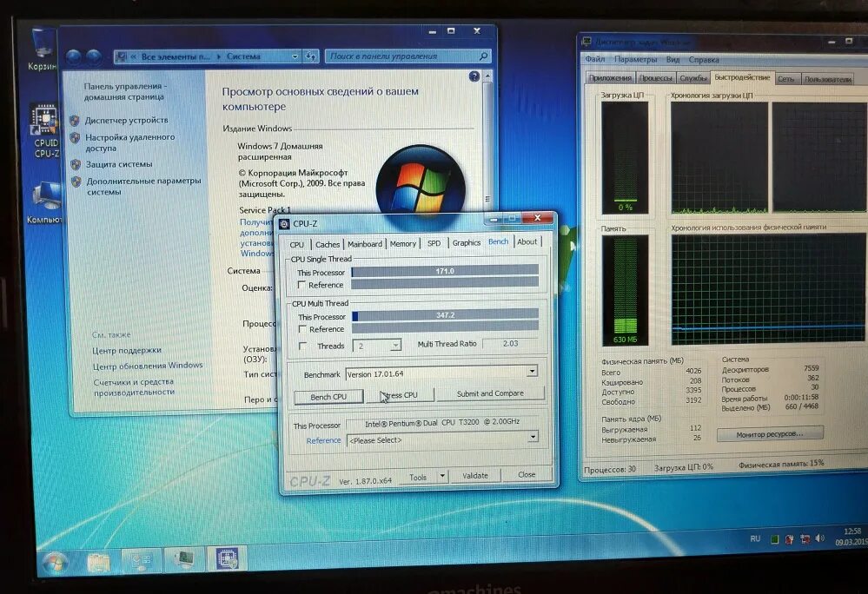Click the CPU-Z title bar icon
This screenshot has height=594, width=868.
pyautogui.click(x=284, y=223)
